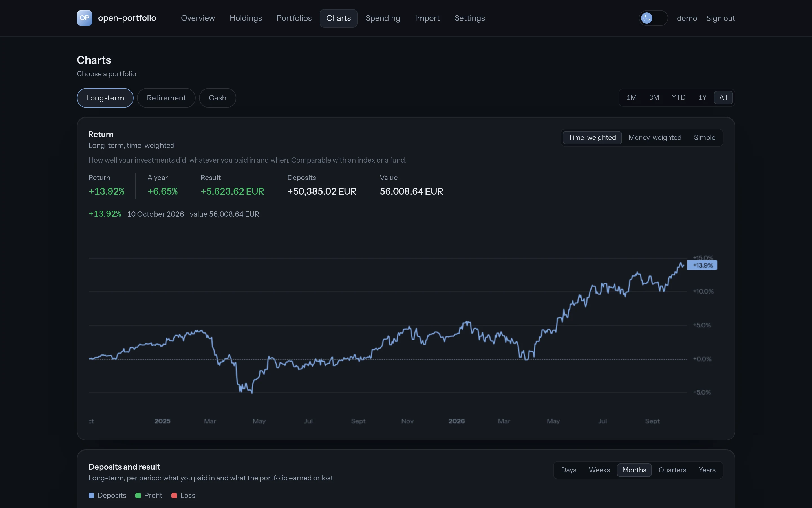This screenshot has height=508, width=812.
Task: Group deposits by Quarters
Action: (672, 470)
